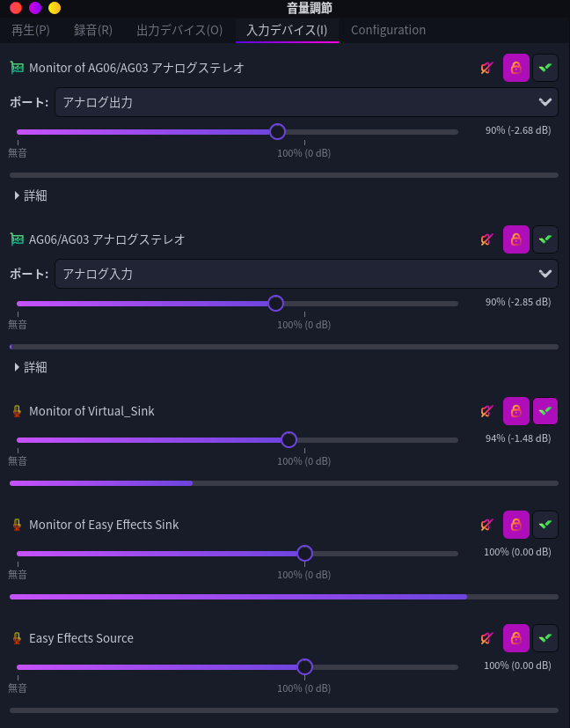
Task: Open the Configuration tab
Action: tap(388, 30)
